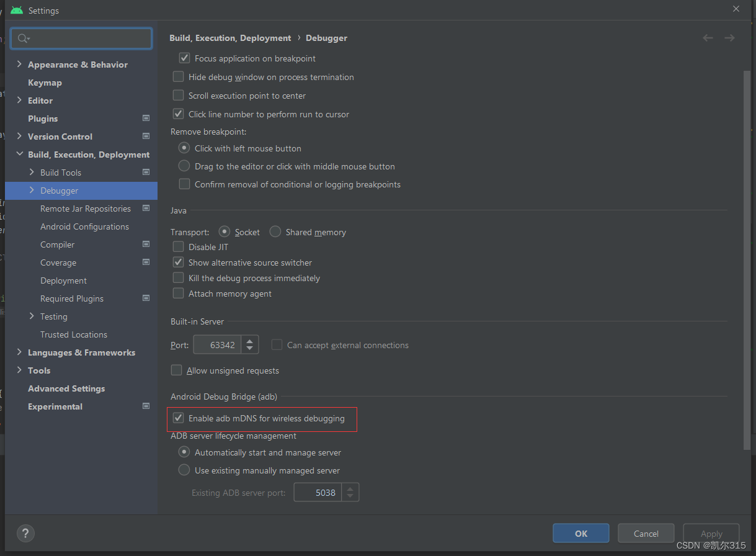This screenshot has width=756, height=556.
Task: Click the back navigation arrow
Action: (708, 38)
